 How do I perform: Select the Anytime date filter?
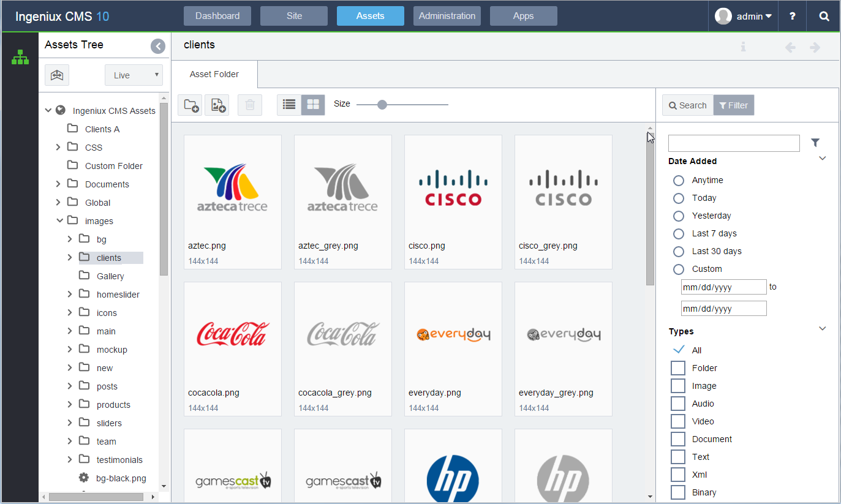point(679,180)
